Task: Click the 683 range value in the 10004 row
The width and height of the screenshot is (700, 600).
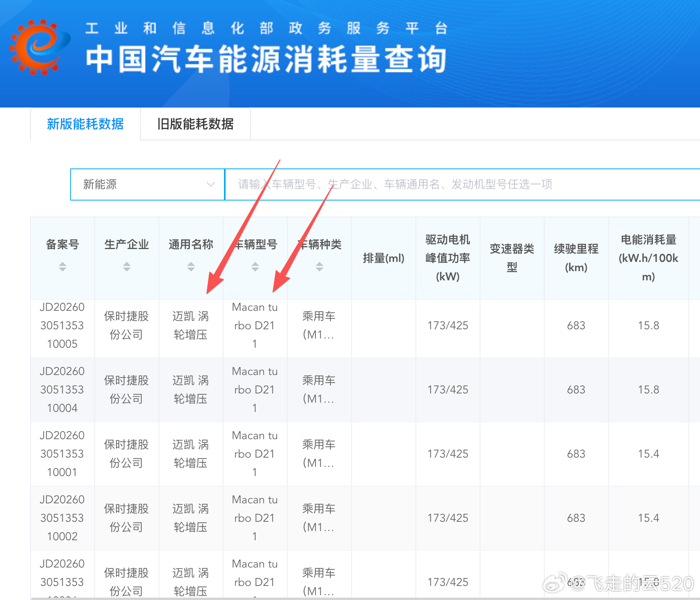Action: 576,389
